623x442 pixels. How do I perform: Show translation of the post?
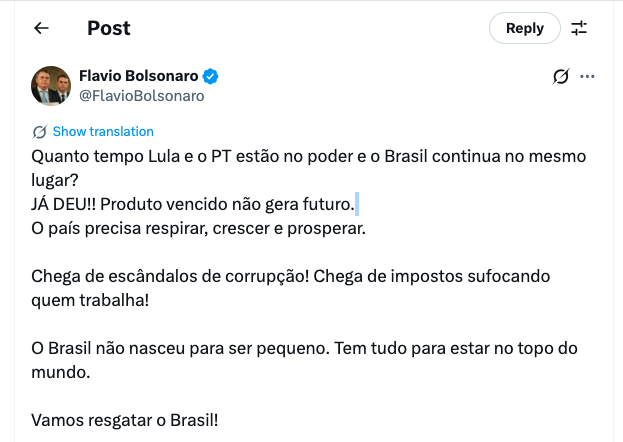click(103, 132)
